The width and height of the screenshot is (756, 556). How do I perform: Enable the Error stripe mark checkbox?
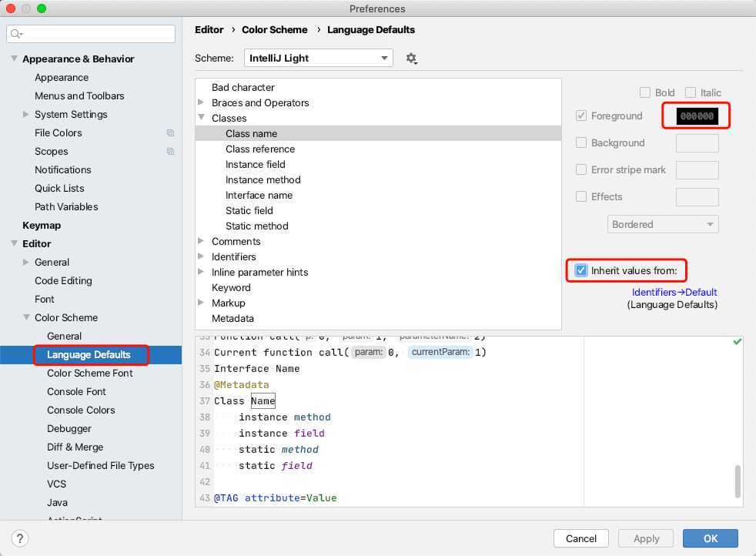click(581, 169)
